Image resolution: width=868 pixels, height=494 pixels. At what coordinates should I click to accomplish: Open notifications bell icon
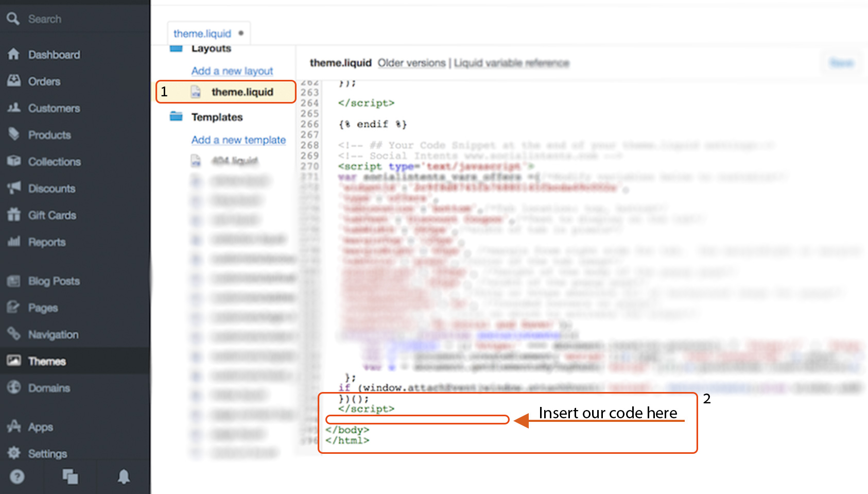[x=124, y=476]
